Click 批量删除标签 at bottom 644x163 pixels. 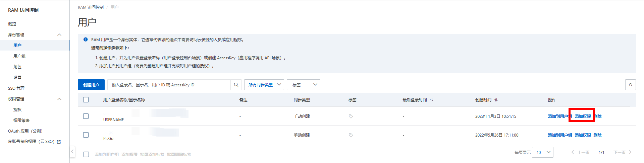[179, 155]
